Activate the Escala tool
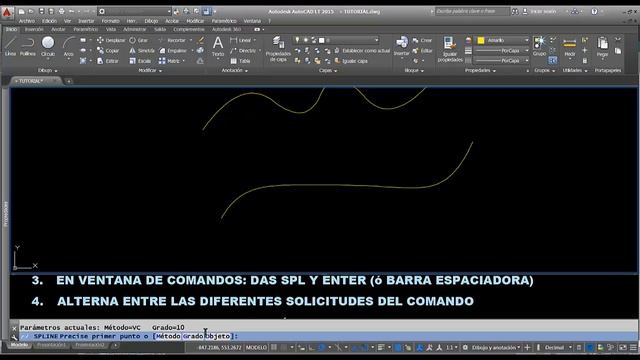 [140, 61]
